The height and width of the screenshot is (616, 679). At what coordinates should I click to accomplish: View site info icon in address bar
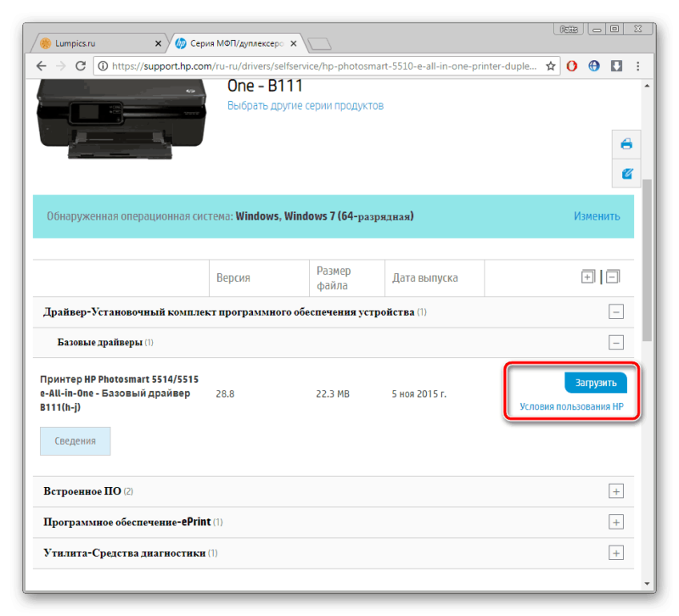point(103,66)
